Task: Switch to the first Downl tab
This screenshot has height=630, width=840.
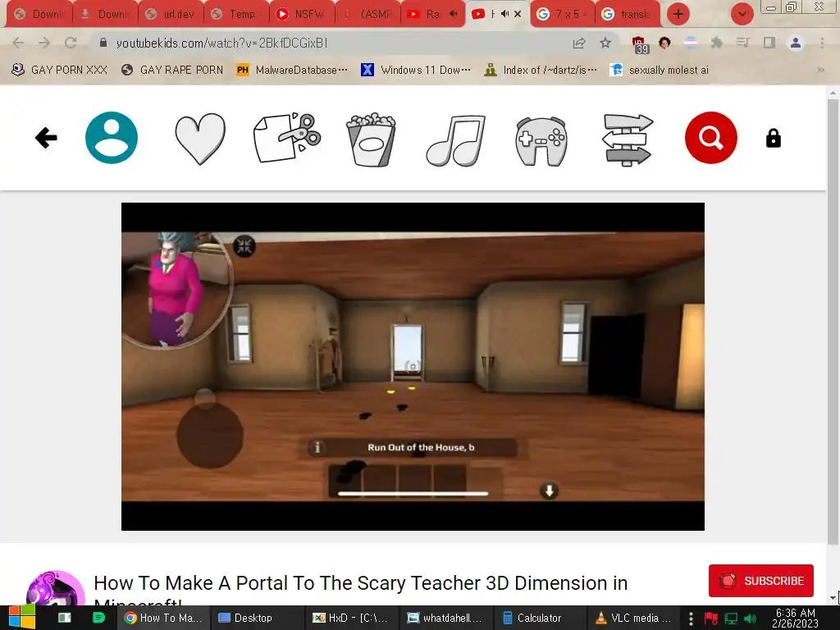Action: (x=39, y=15)
